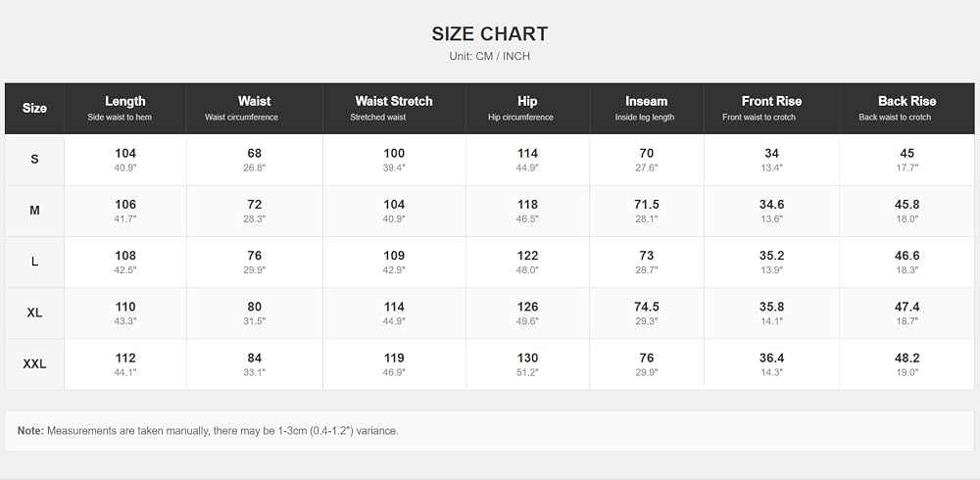
Task: Click the 104 length value for S
Action: [125, 153]
